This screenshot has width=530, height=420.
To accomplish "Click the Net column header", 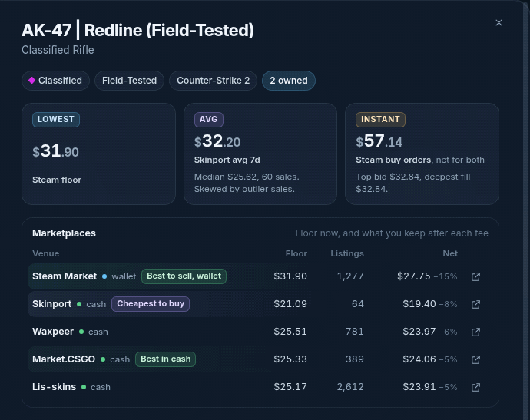I will click(x=450, y=253).
